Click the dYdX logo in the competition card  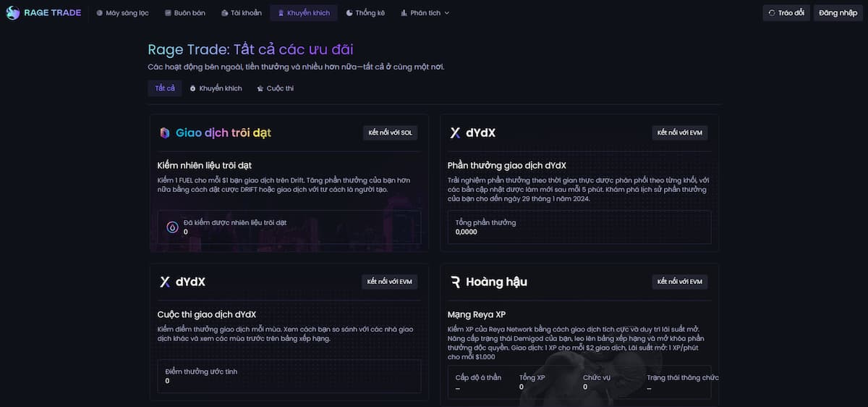pyautogui.click(x=165, y=282)
